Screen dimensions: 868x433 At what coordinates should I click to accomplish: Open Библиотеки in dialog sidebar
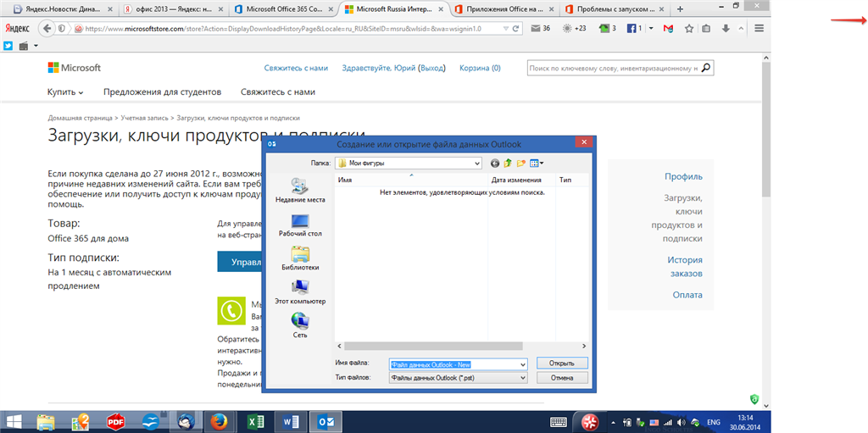pyautogui.click(x=300, y=258)
